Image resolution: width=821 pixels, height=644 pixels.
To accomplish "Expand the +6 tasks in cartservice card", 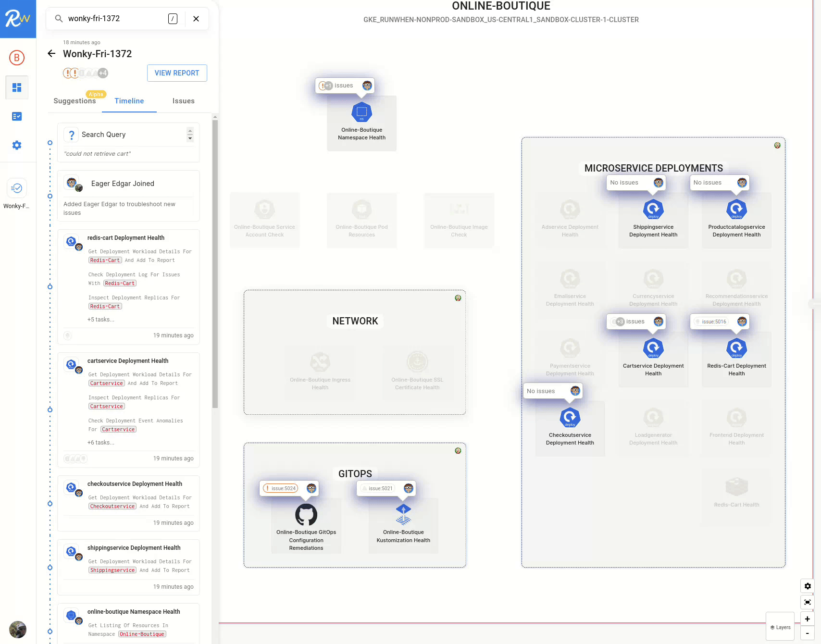I will point(101,443).
